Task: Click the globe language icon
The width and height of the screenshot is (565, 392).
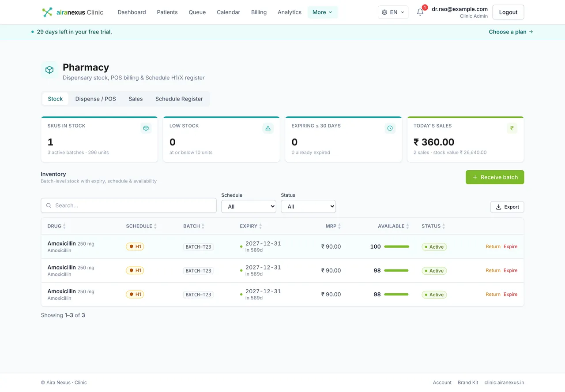Action: [x=384, y=12]
